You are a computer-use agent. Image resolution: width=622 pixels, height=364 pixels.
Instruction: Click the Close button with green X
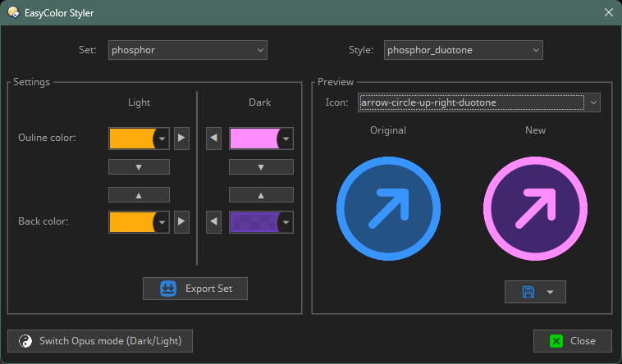(x=573, y=341)
